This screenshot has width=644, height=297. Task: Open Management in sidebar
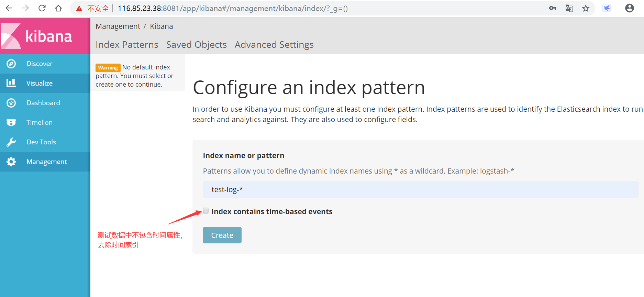[x=45, y=162]
